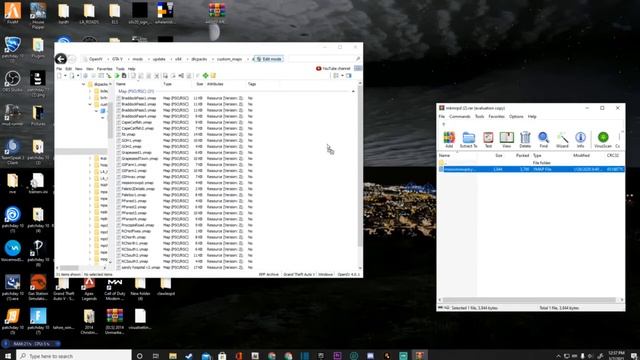Click the YouTube channel link in OpenIV
Screen dimensions: 640x360
pyautogui.click(x=333, y=69)
